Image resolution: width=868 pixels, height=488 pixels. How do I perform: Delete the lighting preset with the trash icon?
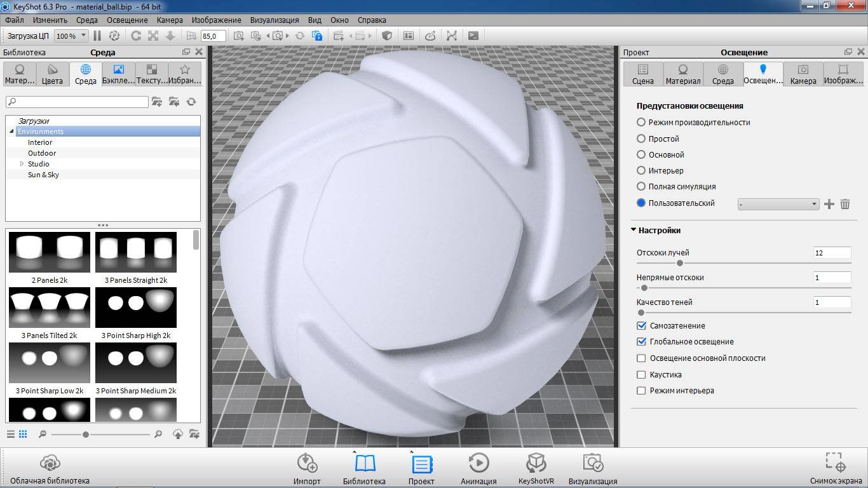pos(845,204)
